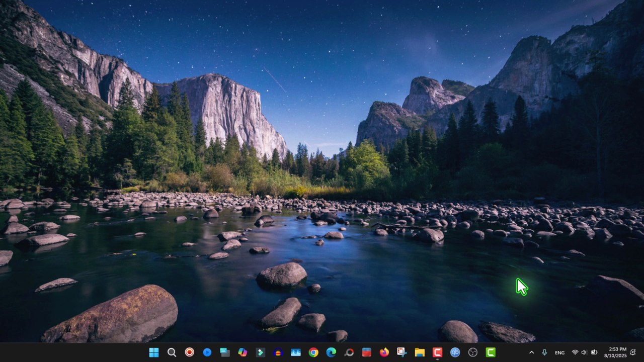Screen dimensions: 644x362
Task: Open the blue play-button media player
Action: coord(207,352)
